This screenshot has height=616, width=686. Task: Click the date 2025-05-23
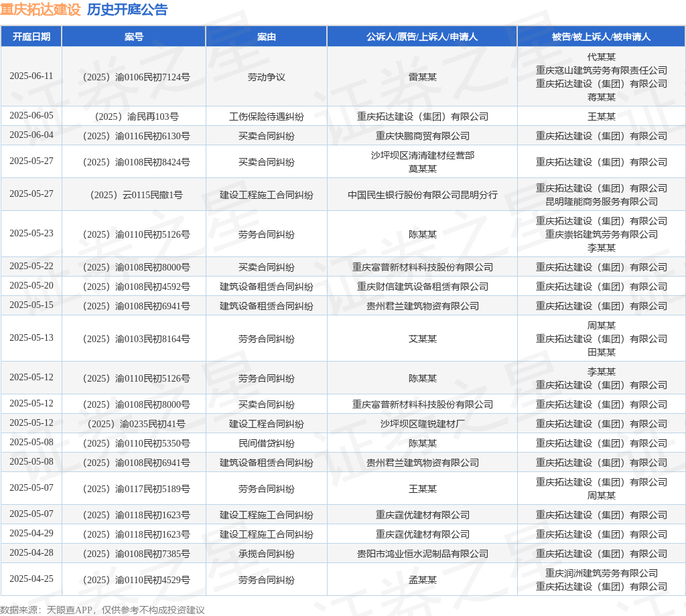(31, 234)
